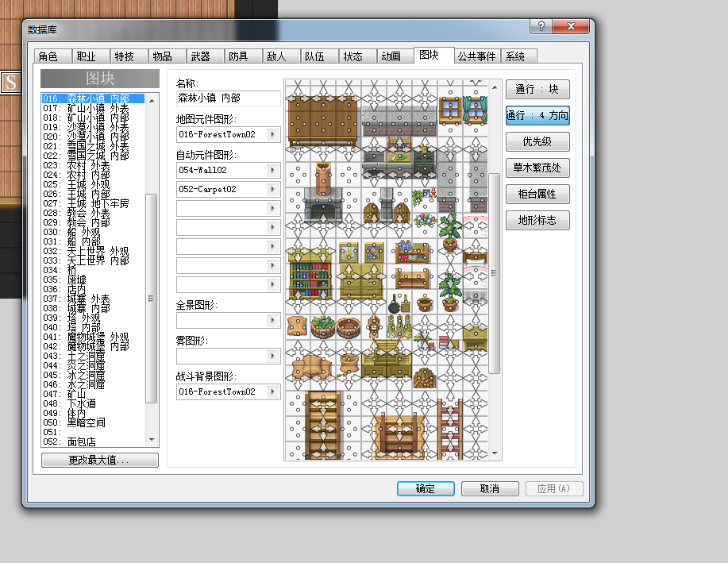Select the pink flower bouquet tile

425,220
